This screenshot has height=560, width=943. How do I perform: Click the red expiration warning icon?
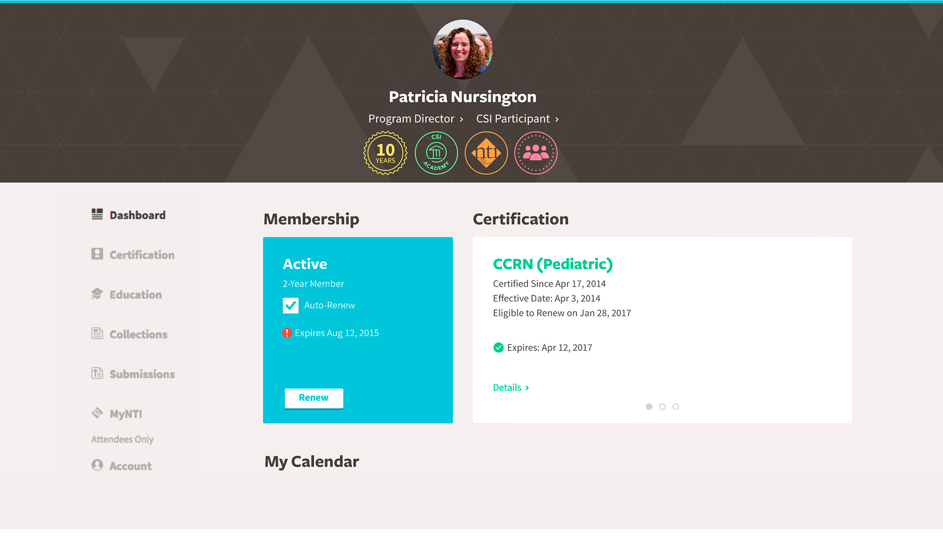click(x=287, y=333)
